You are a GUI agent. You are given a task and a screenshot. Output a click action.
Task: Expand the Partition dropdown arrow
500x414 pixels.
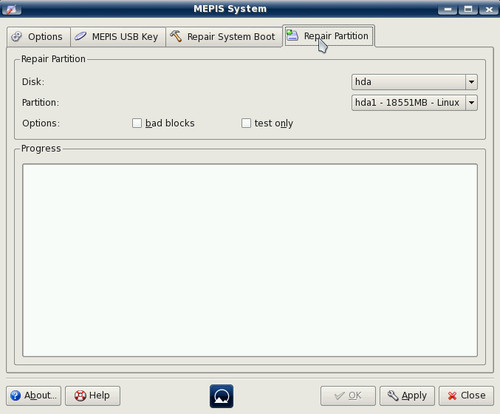coord(471,103)
